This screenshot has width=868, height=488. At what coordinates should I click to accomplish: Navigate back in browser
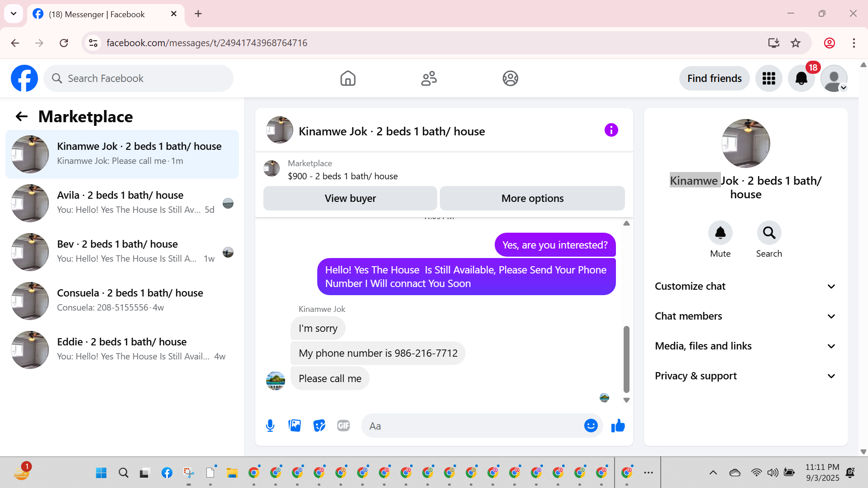pyautogui.click(x=15, y=43)
